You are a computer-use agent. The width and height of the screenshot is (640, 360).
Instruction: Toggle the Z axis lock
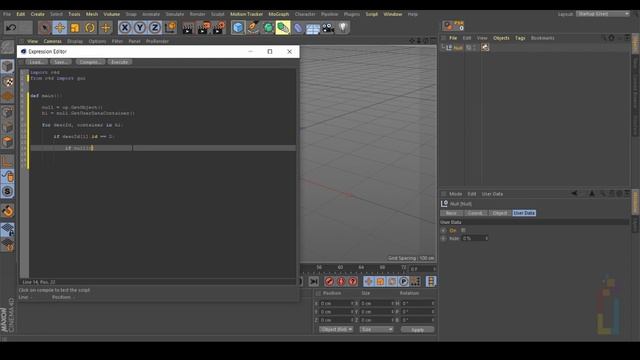[x=155, y=28]
